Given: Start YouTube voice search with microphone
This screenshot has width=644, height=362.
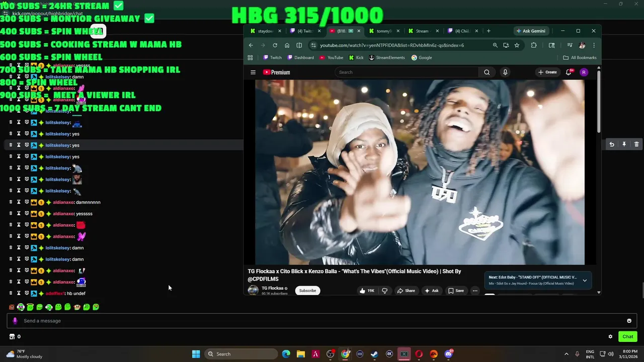Looking at the screenshot, I should 505,72.
